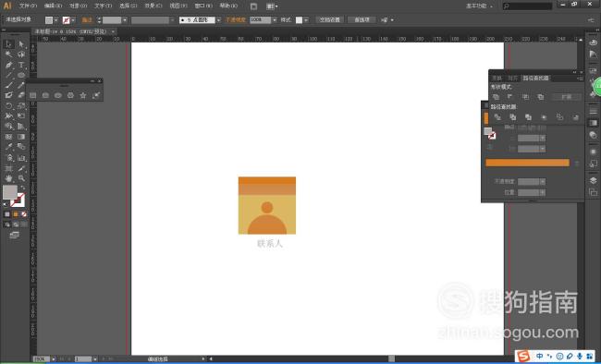Screen dimensions: 601x364
Task: Toggle screen mode button at toolbox bottom
Action: pyautogui.click(x=15, y=235)
